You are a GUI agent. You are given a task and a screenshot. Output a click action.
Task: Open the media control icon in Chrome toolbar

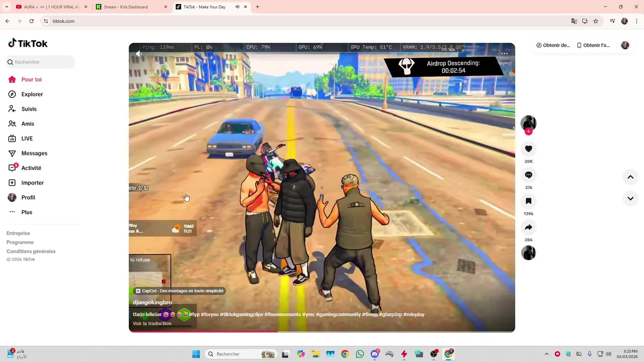click(x=612, y=21)
